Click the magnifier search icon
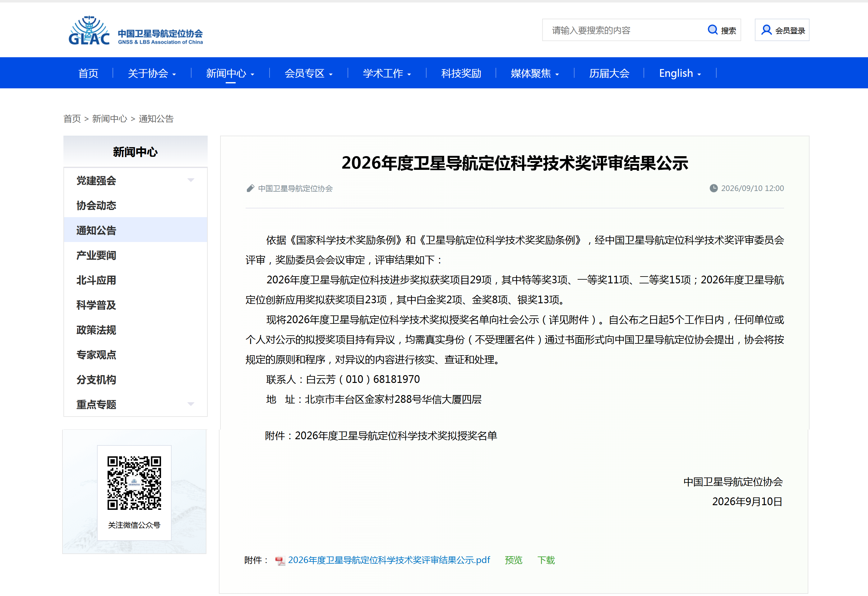The image size is (868, 596). 713,30
